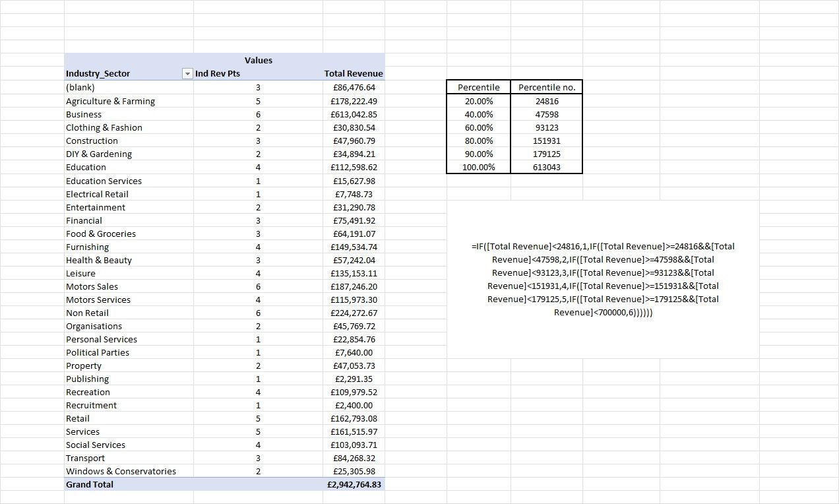Click the £613,042.85 Business revenue cell
The height and width of the screenshot is (504, 839).
click(x=354, y=114)
